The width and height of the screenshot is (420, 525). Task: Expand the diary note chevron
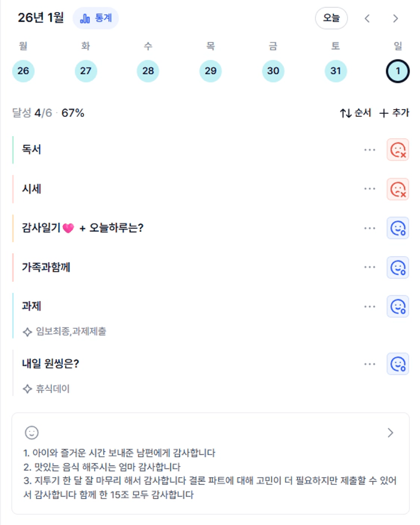(390, 433)
